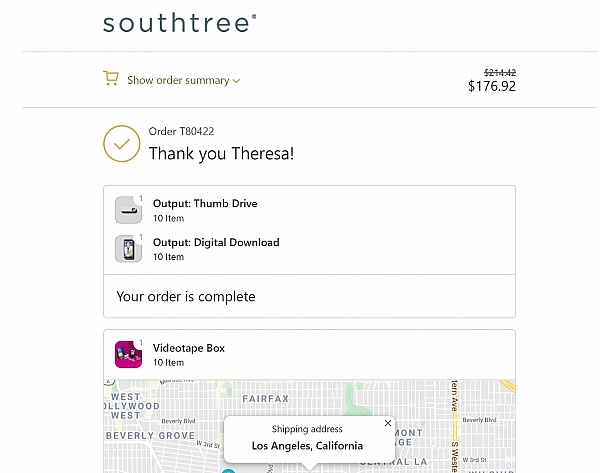Click the discounted total $176.92

click(492, 87)
